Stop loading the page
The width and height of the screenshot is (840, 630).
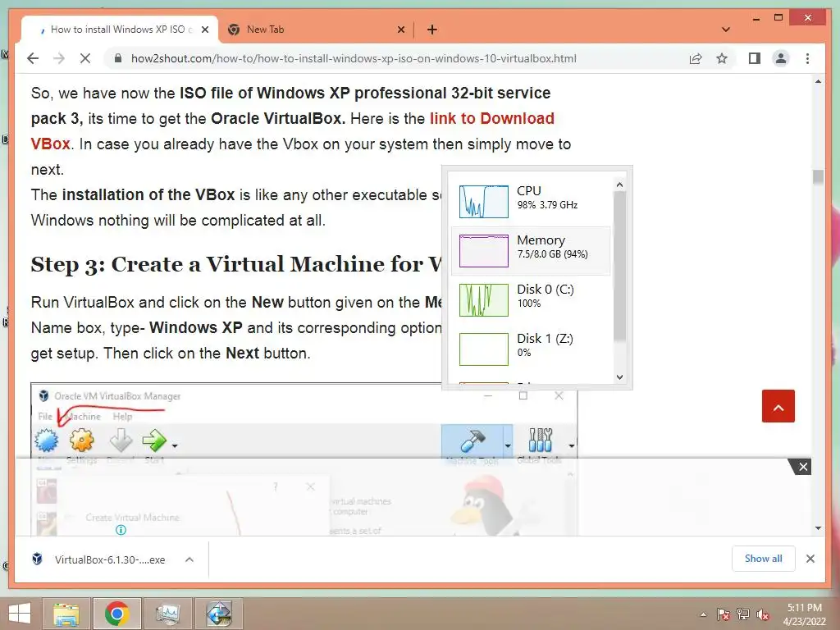[85, 58]
